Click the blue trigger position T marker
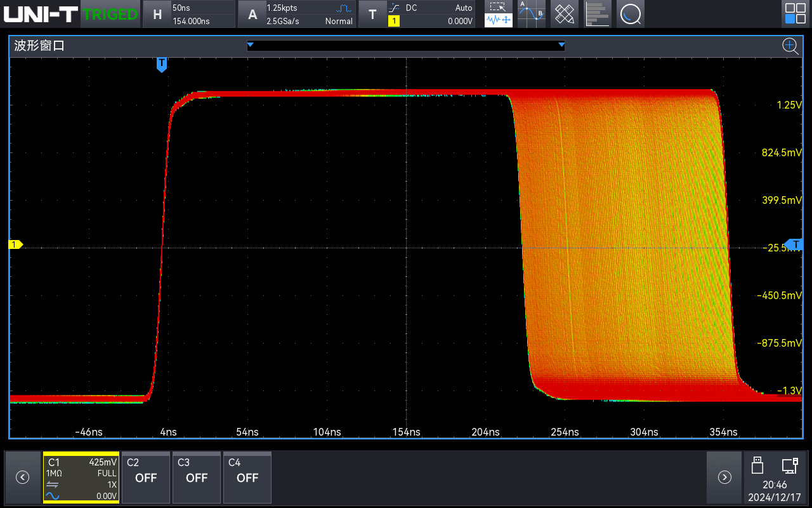 [x=162, y=64]
